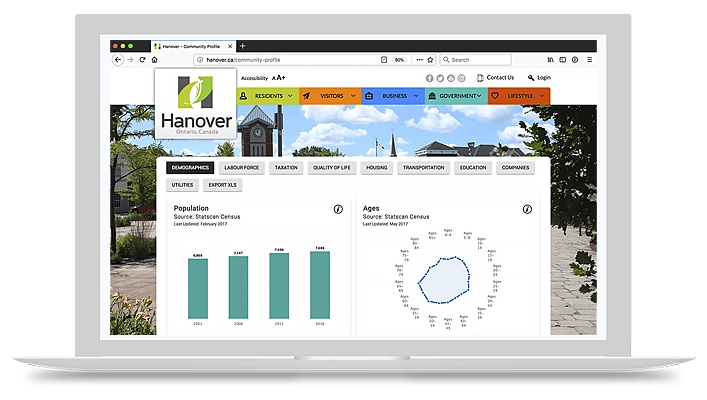Open the Education tab
Viewport: 707px width, 400px height.
473,168
